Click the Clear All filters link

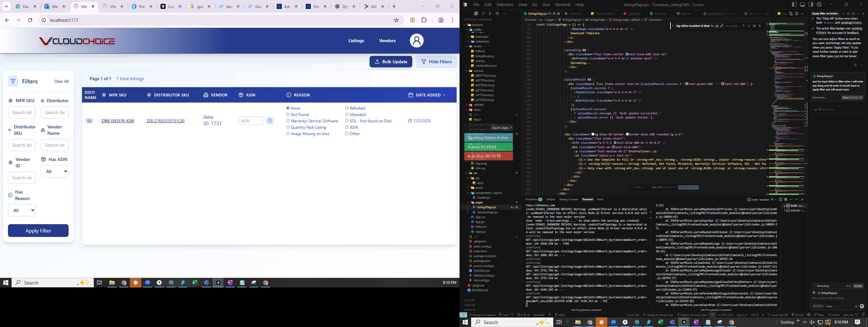[61, 81]
